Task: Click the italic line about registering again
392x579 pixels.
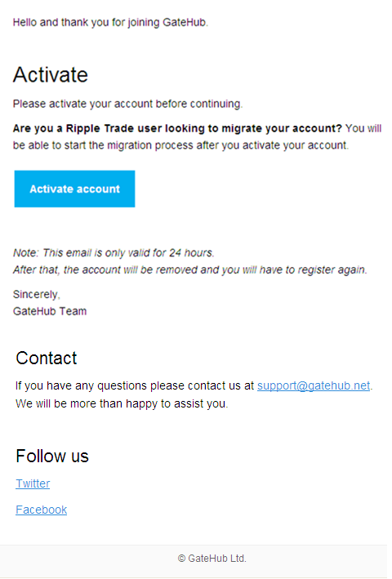Action: (x=190, y=270)
